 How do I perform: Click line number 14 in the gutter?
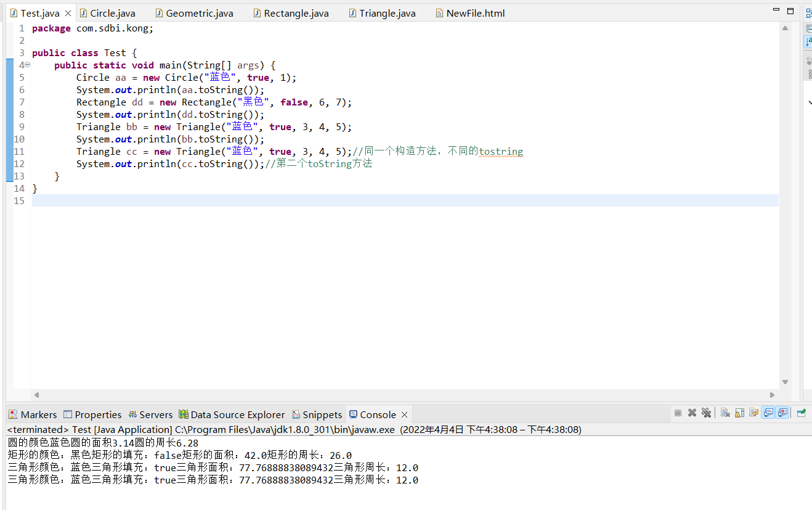pos(19,189)
